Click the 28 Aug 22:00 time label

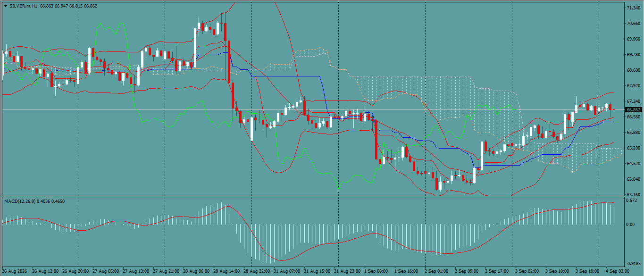[257, 272]
